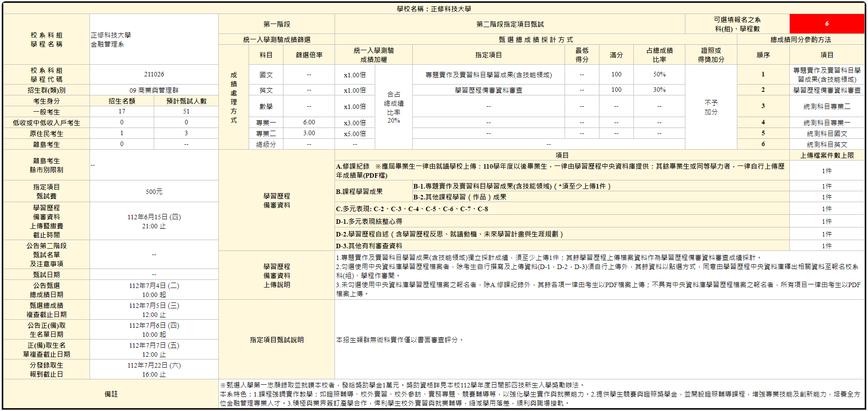Click the 成績處理方式 vertical label
868x411 pixels.
click(x=233, y=97)
